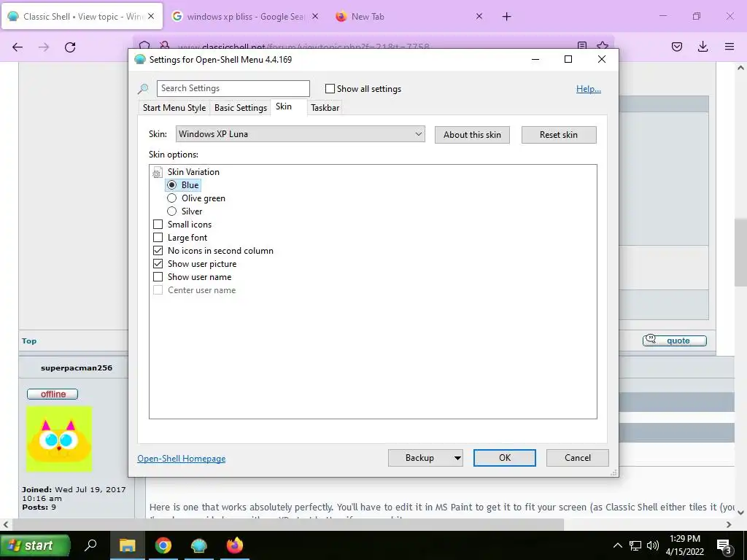The width and height of the screenshot is (747, 560).
Task: Confirm settings with OK button
Action: (x=505, y=458)
